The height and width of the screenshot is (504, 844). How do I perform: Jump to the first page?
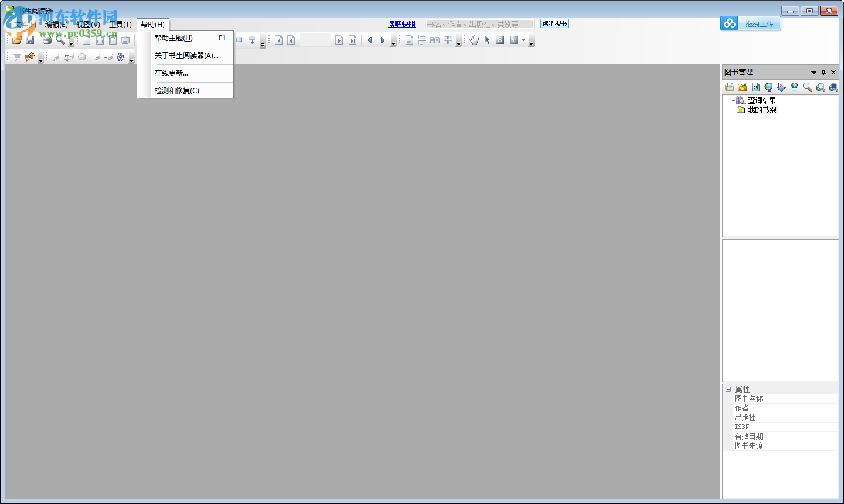[278, 40]
